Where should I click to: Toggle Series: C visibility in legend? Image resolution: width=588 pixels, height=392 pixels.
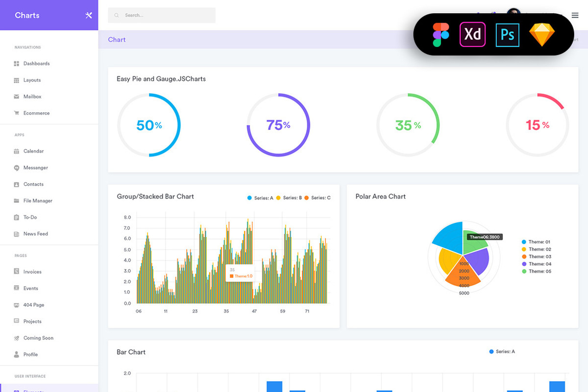[318, 197]
